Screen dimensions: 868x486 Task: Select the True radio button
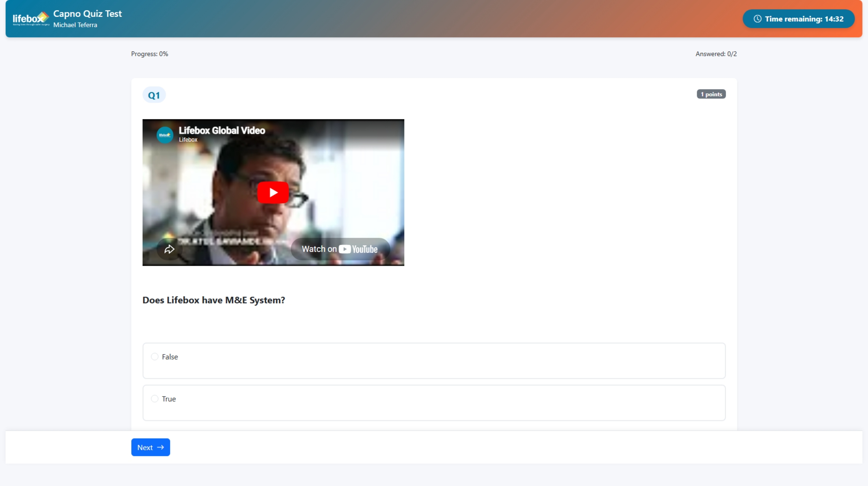pyautogui.click(x=155, y=399)
